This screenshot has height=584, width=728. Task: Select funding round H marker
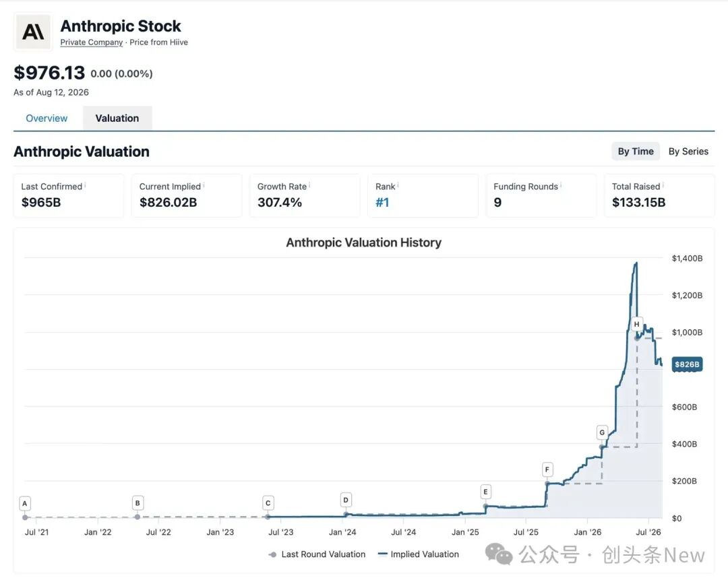[636, 324]
